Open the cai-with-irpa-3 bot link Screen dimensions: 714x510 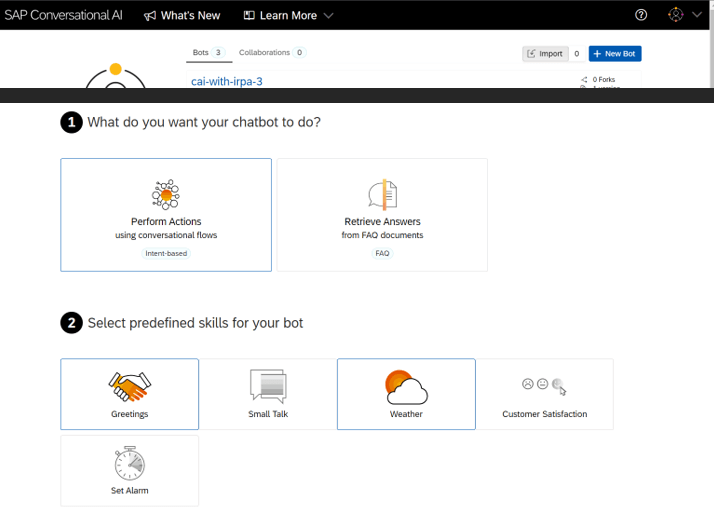[226, 82]
